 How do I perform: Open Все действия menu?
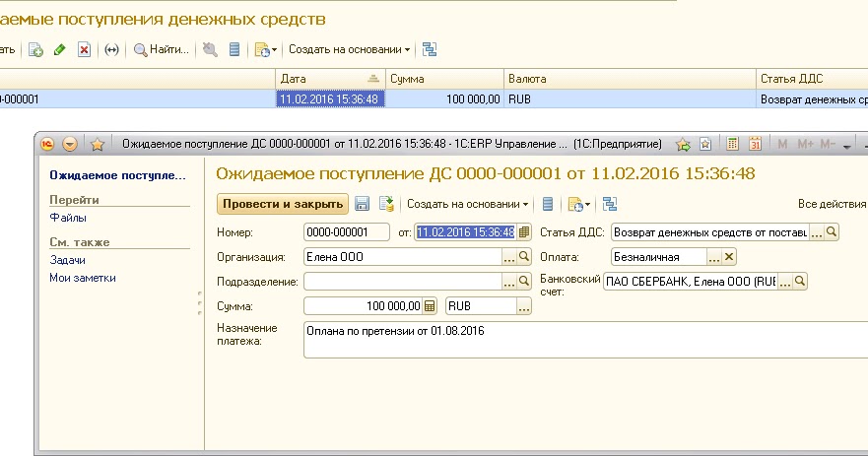832,204
